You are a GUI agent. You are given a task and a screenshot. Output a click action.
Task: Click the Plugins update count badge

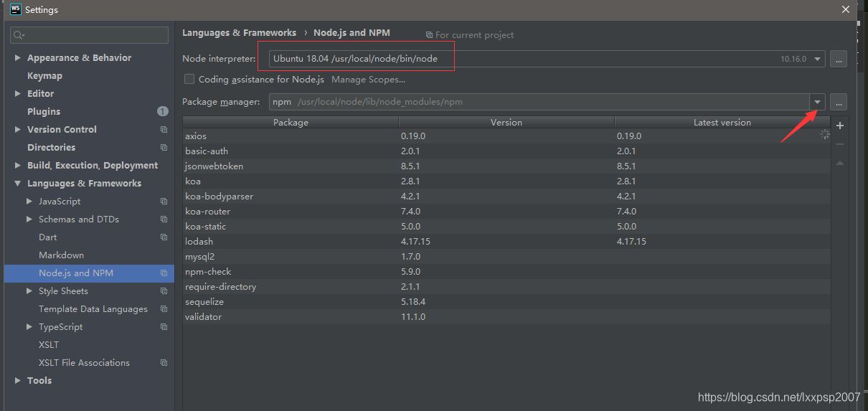point(162,111)
